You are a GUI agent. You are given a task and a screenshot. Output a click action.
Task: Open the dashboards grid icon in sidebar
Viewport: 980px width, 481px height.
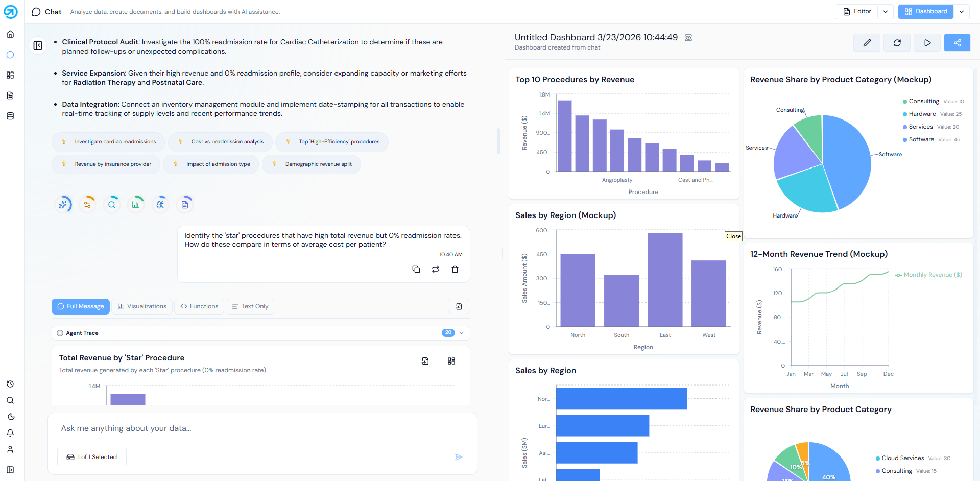[10, 75]
